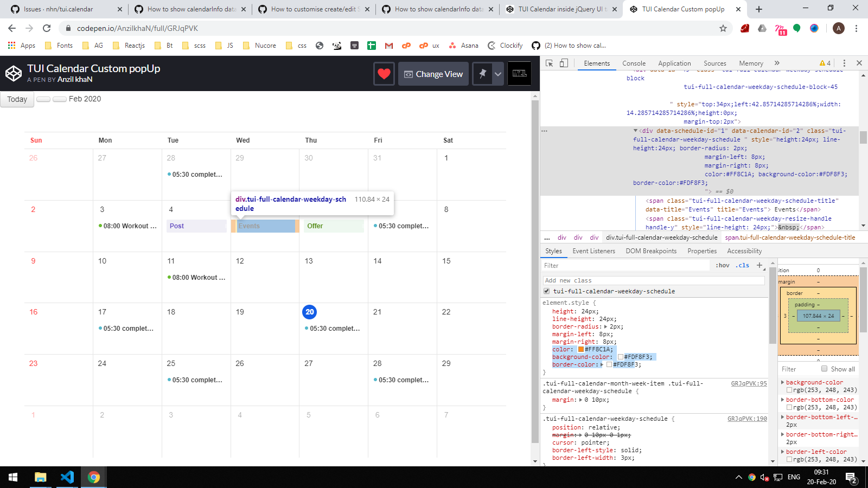Switch to the Console tab in DevTools
The image size is (868, 488).
point(634,63)
